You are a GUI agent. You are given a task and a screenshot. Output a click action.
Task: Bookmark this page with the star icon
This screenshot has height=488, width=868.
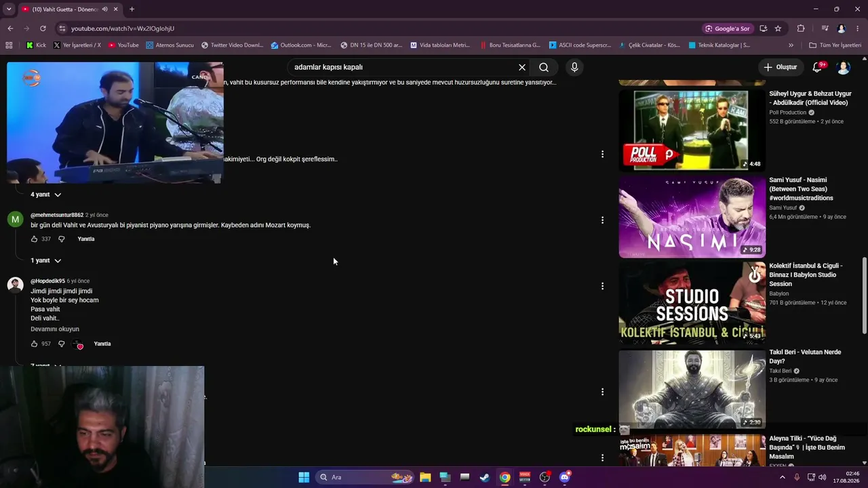click(x=778, y=28)
